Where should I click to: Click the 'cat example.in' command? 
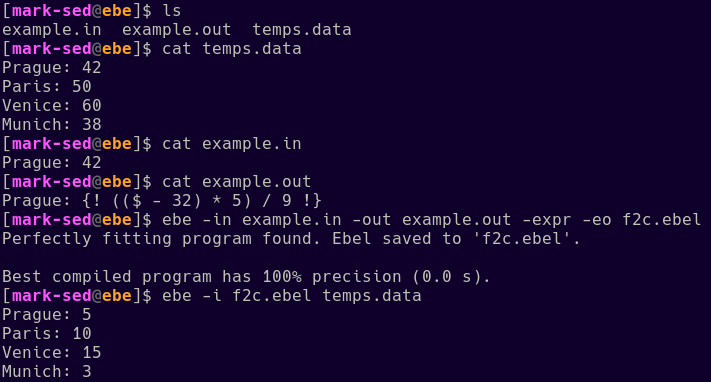tap(232, 143)
